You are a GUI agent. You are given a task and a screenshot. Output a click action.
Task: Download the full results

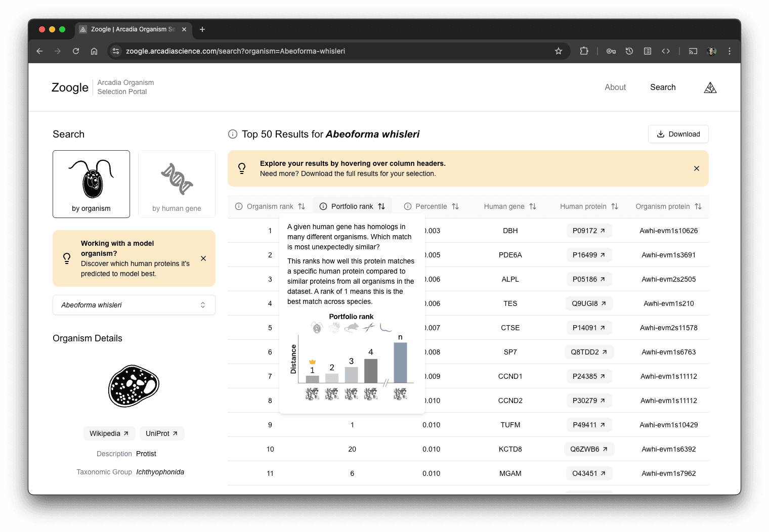678,134
